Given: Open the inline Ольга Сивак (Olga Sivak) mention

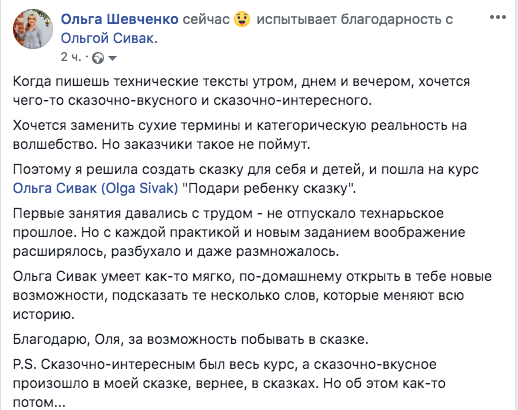Looking at the screenshot, I should point(95,188).
